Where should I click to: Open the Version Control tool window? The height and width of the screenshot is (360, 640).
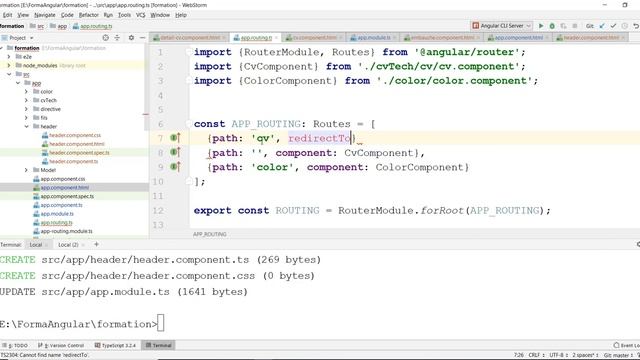[61, 345]
